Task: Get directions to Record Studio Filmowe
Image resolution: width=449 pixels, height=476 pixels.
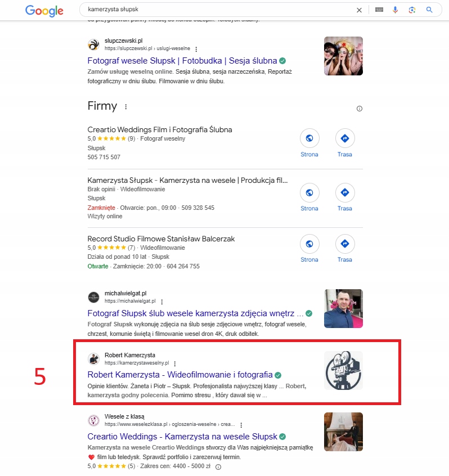Action: (345, 244)
